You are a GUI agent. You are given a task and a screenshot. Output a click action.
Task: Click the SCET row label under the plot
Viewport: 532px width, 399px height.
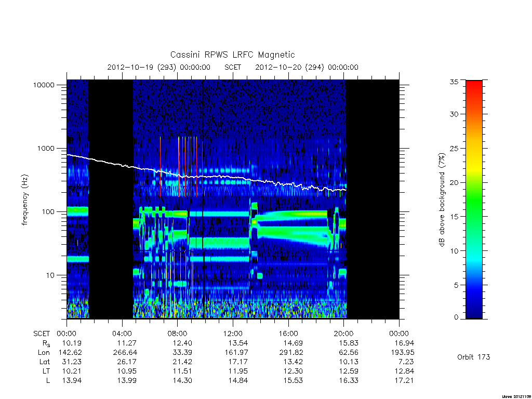pyautogui.click(x=42, y=334)
